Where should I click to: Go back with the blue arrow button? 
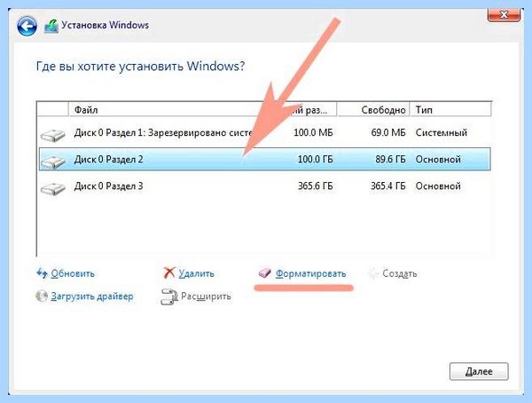point(27,26)
